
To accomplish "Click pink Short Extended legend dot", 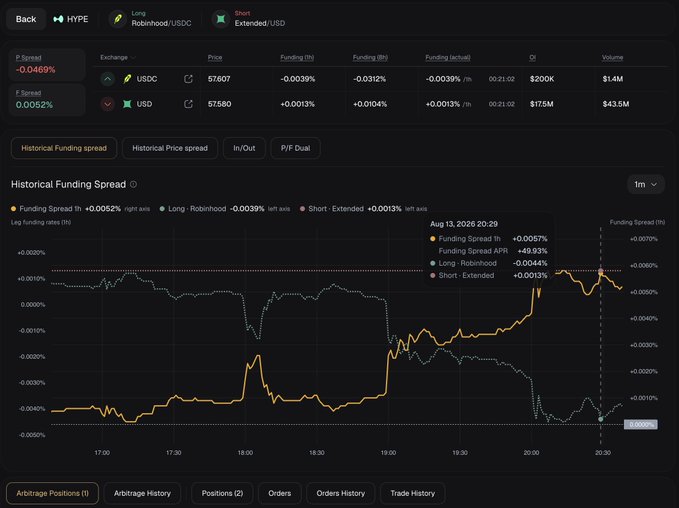I will [302, 209].
